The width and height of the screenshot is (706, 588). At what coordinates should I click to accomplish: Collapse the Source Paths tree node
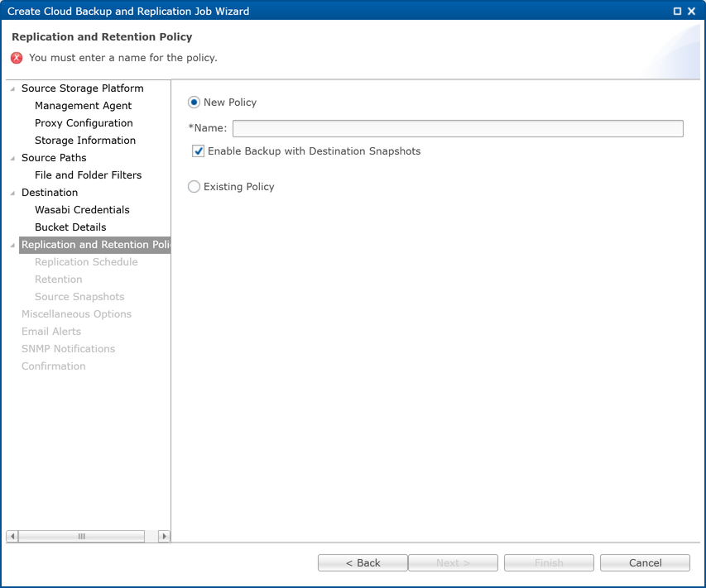(12, 158)
